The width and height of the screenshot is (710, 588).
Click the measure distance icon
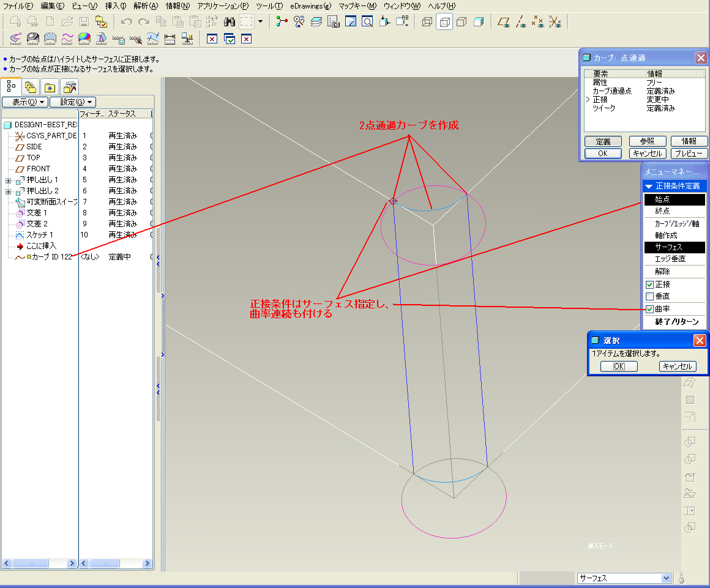(x=170, y=39)
